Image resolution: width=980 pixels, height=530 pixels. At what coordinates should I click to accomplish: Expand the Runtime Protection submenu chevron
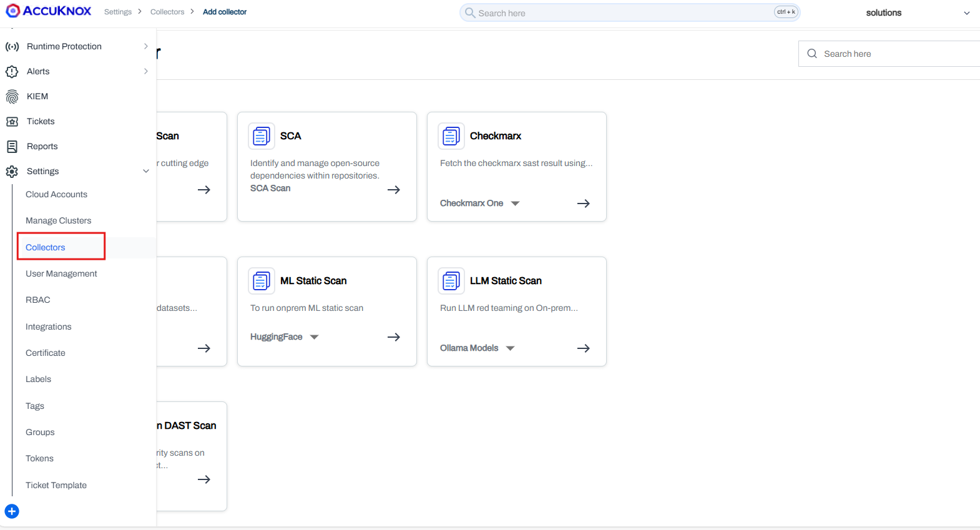click(145, 46)
